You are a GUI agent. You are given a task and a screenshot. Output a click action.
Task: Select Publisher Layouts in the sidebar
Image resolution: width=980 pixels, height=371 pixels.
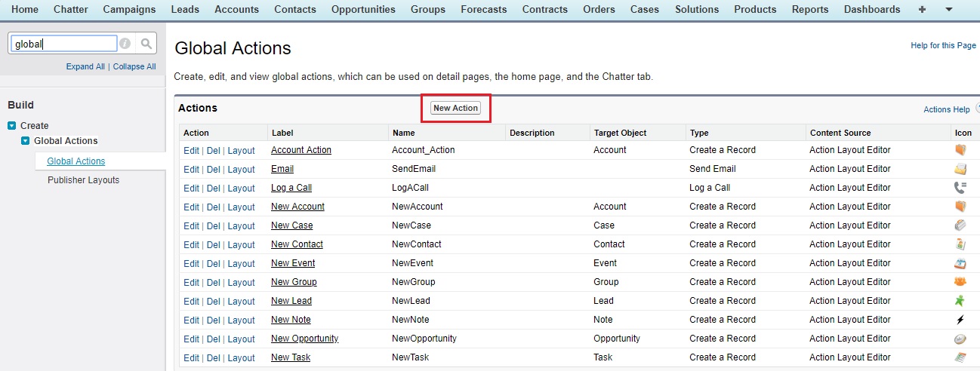pos(83,180)
